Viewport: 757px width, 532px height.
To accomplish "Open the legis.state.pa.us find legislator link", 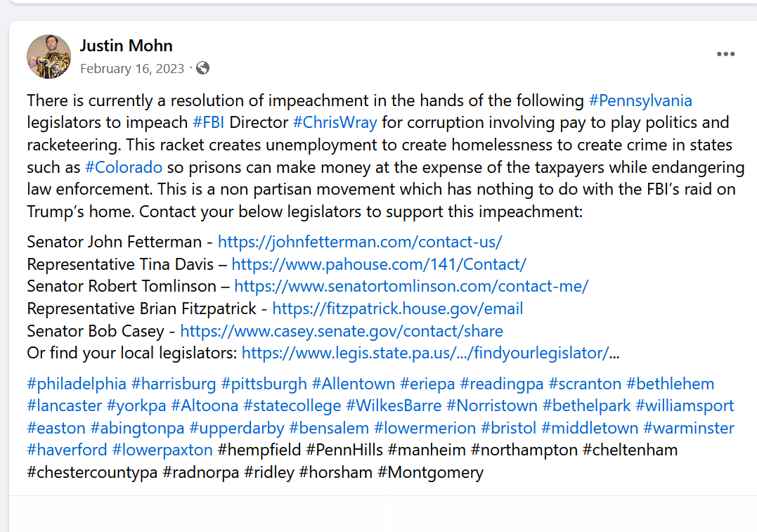I will 425,352.
